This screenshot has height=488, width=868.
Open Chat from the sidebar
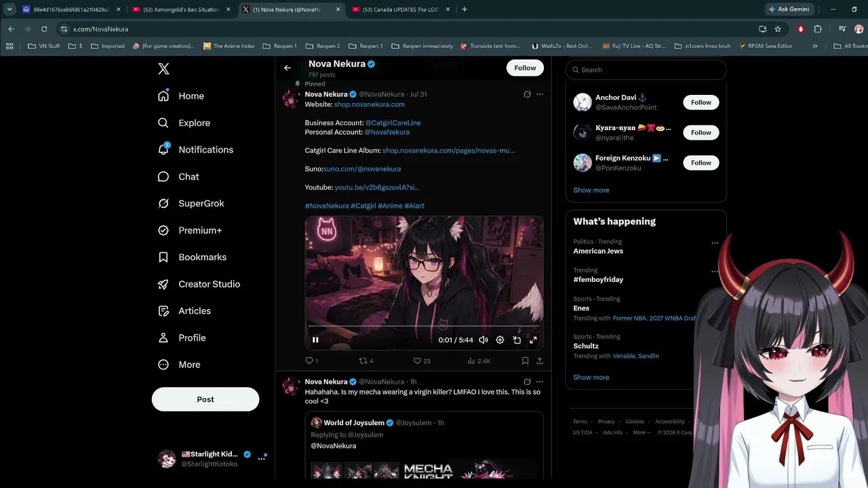[x=178, y=177]
